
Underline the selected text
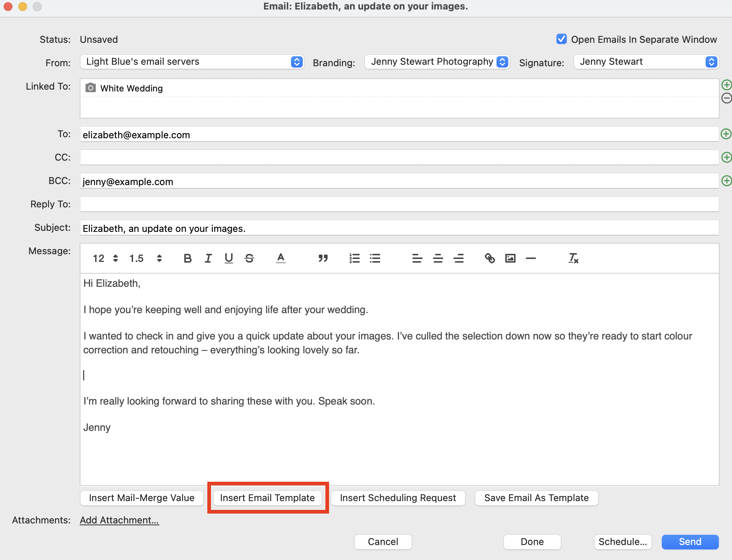229,258
